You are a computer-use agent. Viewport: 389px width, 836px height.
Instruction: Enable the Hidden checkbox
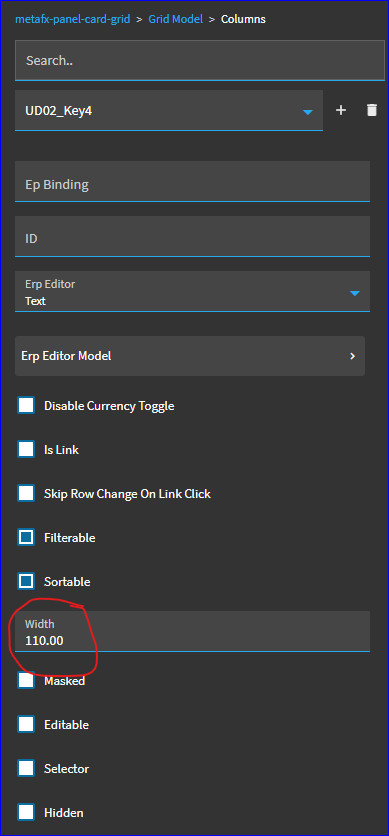click(26, 813)
